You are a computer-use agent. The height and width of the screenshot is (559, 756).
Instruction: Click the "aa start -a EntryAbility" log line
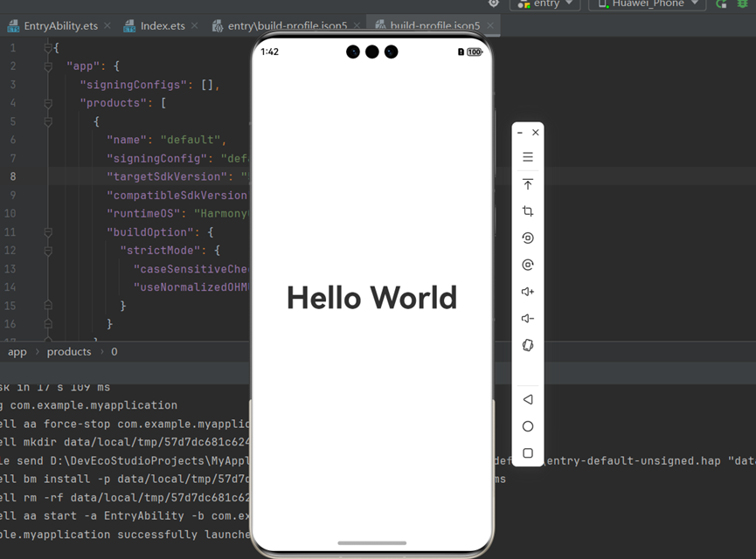click(x=125, y=516)
